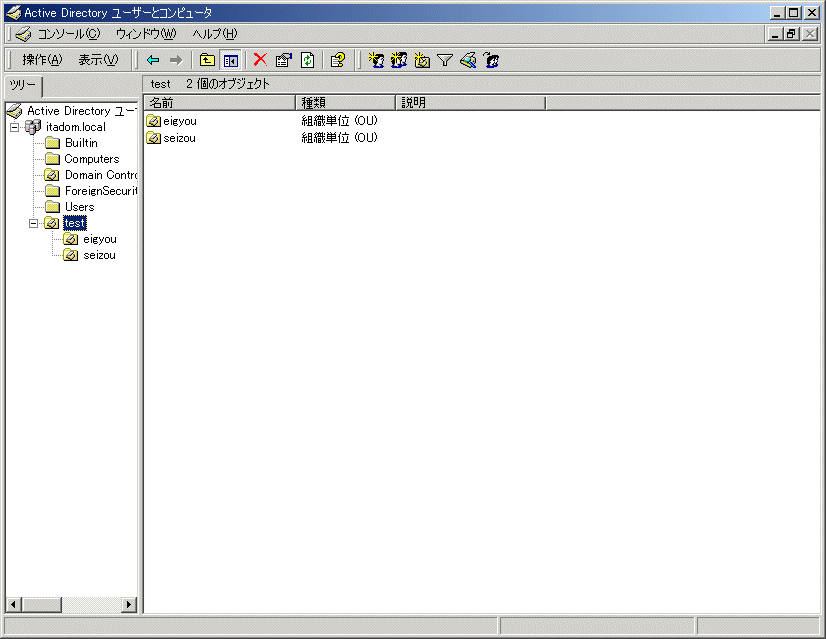Image resolution: width=826 pixels, height=639 pixels.
Task: Sort by the 種類 column header
Action: point(346,103)
